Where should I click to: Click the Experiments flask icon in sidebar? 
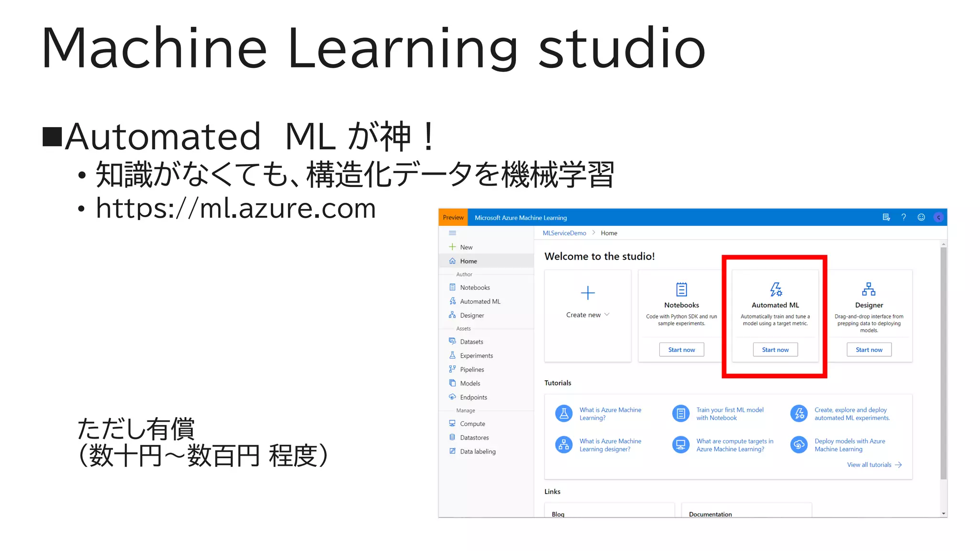(452, 355)
